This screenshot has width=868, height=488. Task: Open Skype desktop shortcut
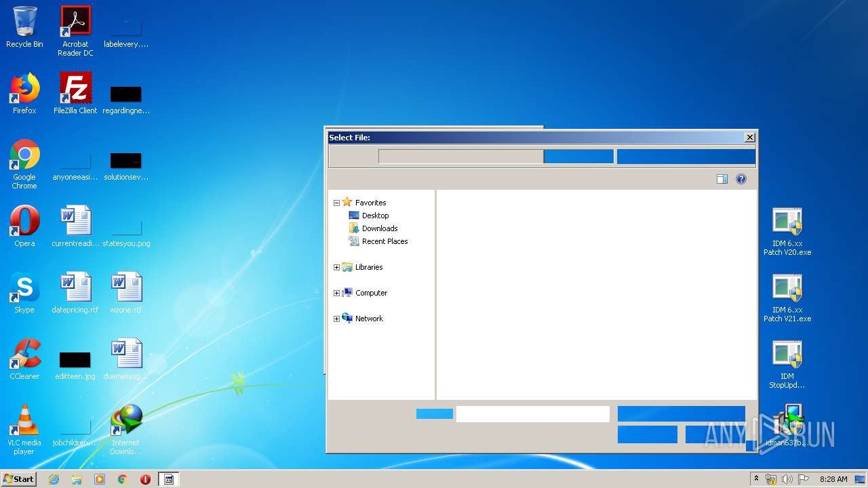(x=24, y=293)
